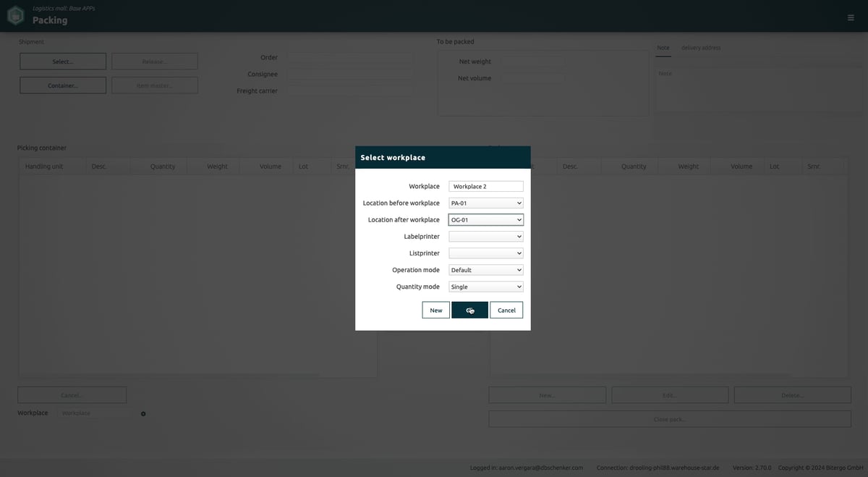Screen dimensions: 868x477
Task: Open Location after workplace dropdown
Action: pyautogui.click(x=486, y=220)
